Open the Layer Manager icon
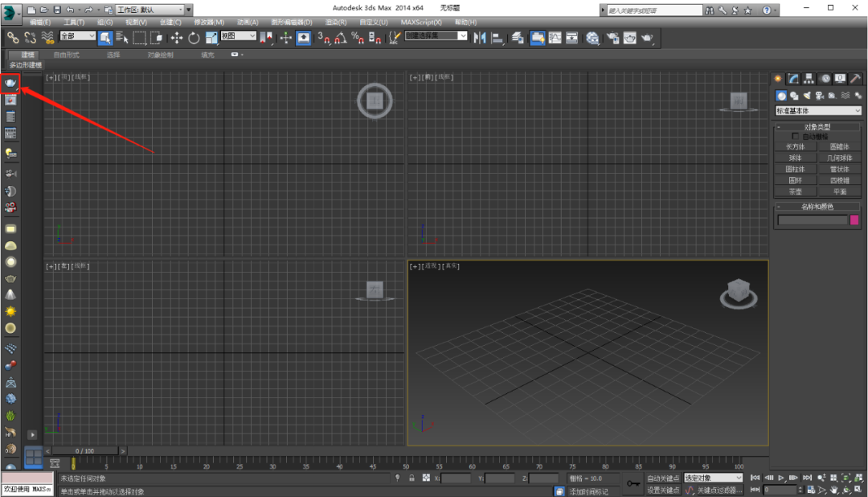 [x=518, y=38]
